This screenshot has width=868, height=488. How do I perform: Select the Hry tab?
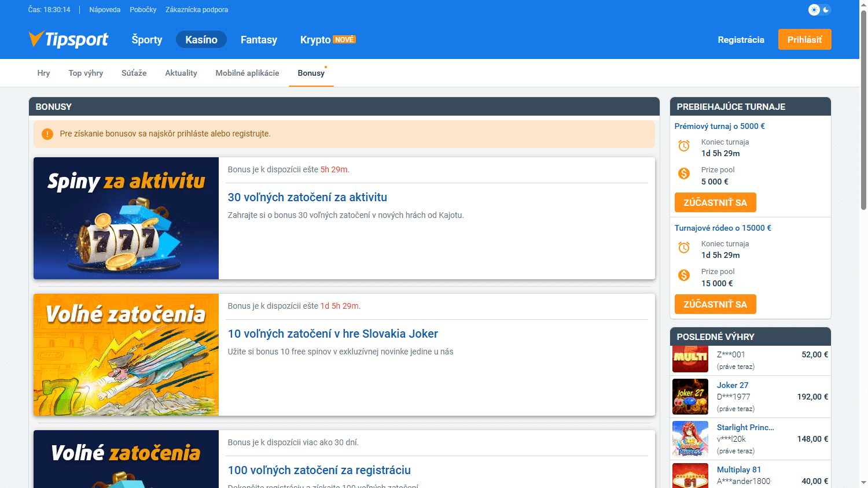point(43,73)
